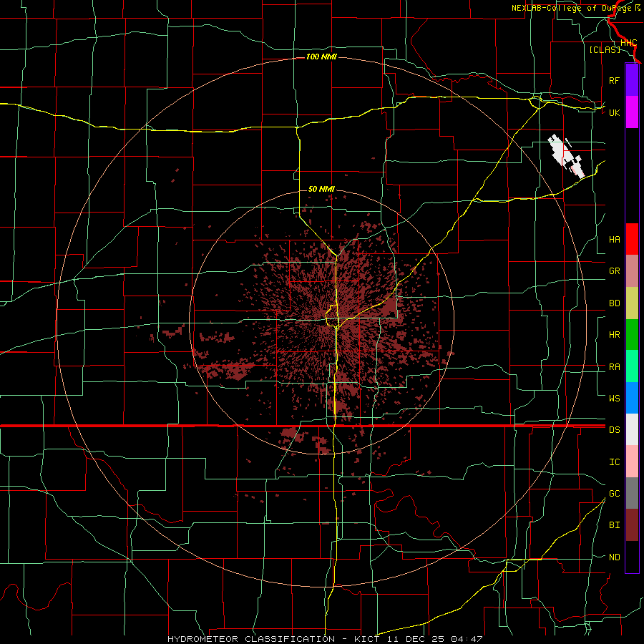Pick the blue WS wet snow swatch
The height and width of the screenshot is (644, 644).
click(632, 398)
